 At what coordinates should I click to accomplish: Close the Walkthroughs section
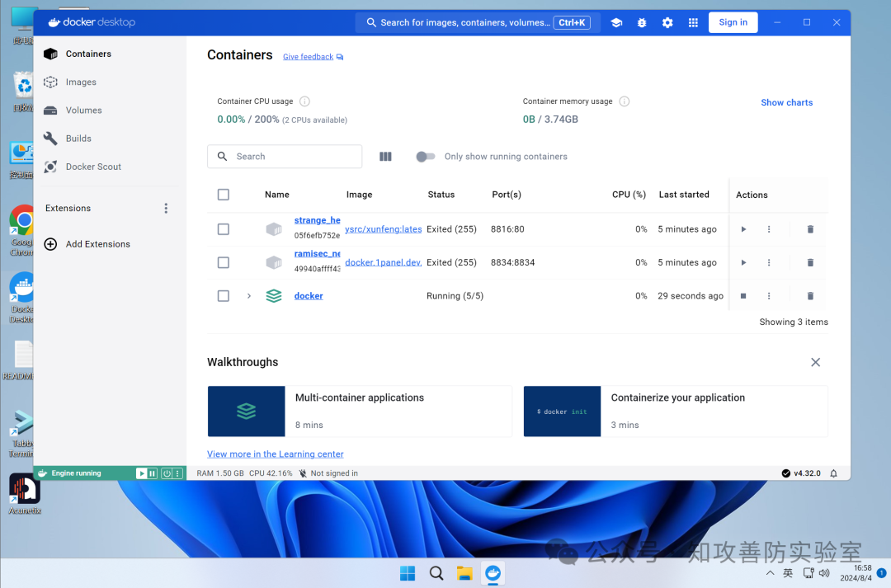815,363
